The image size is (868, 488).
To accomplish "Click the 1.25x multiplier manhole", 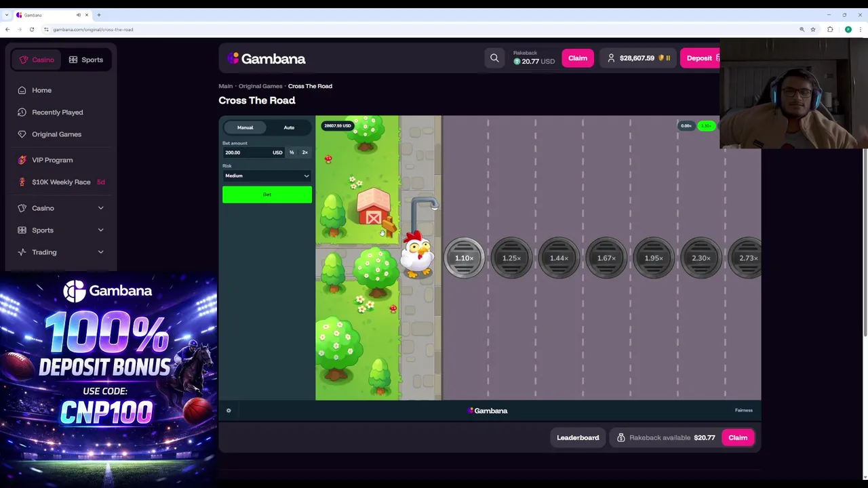I will coord(511,258).
